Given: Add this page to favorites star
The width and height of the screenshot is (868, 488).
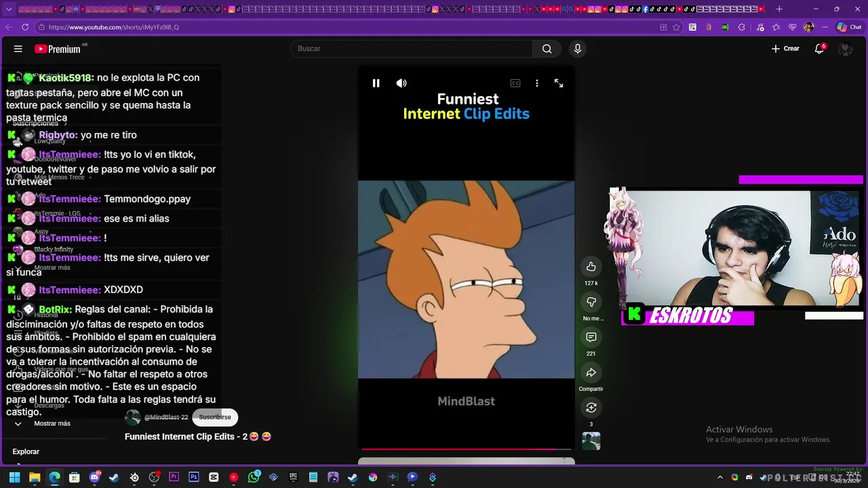Looking at the screenshot, I should (x=676, y=27).
